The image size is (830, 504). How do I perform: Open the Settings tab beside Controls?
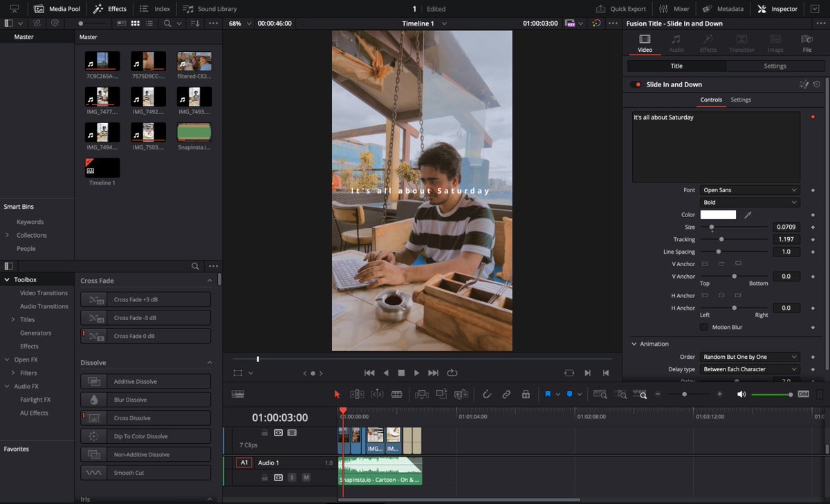pos(741,100)
